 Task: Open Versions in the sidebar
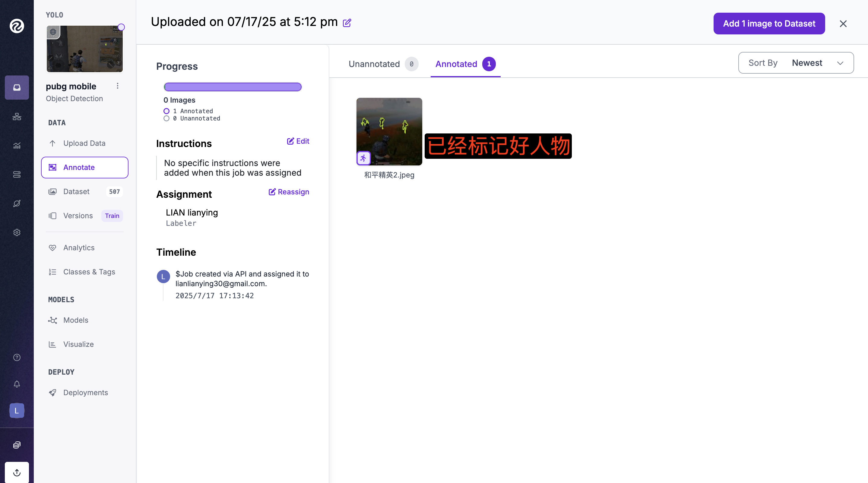click(78, 216)
